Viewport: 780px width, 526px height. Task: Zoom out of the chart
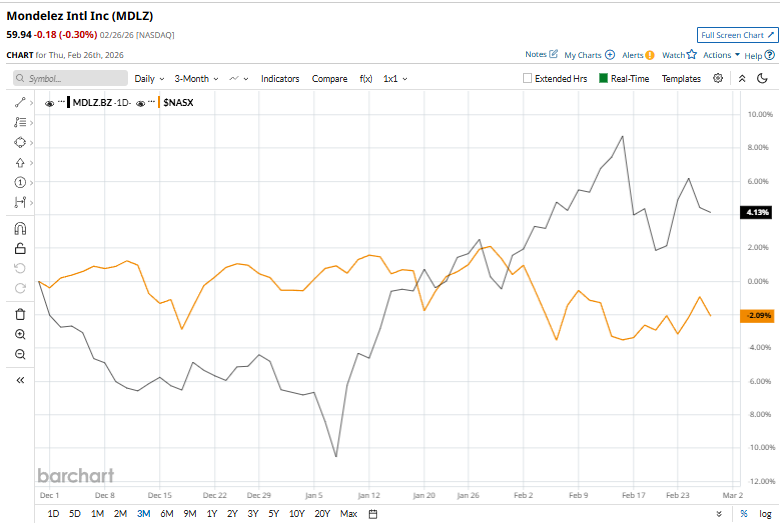click(20, 354)
